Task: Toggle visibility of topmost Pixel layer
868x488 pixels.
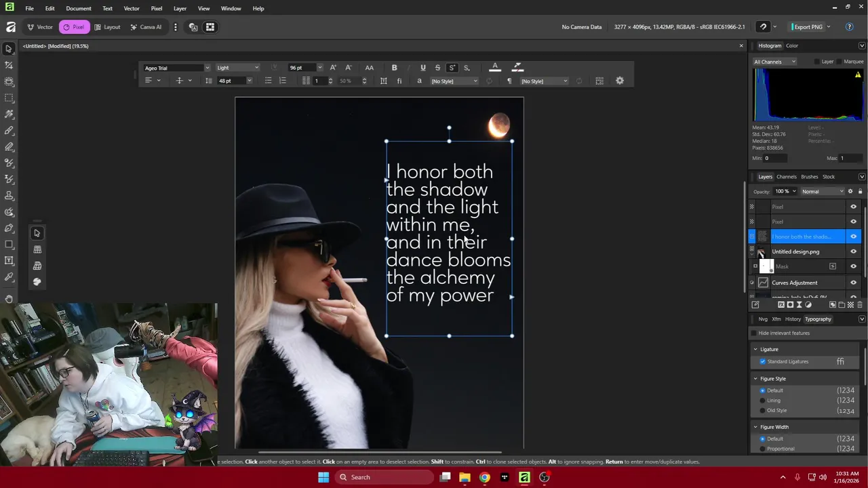Action: (x=853, y=207)
